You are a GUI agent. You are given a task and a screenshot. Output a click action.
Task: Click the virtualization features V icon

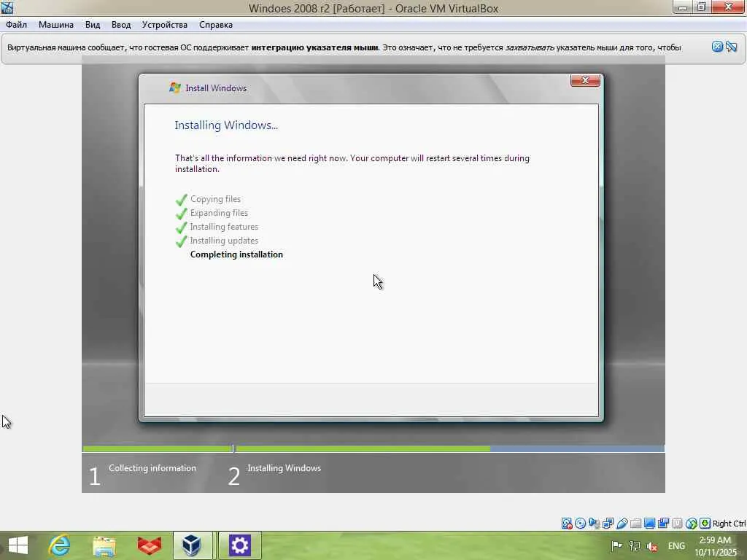[x=677, y=524]
